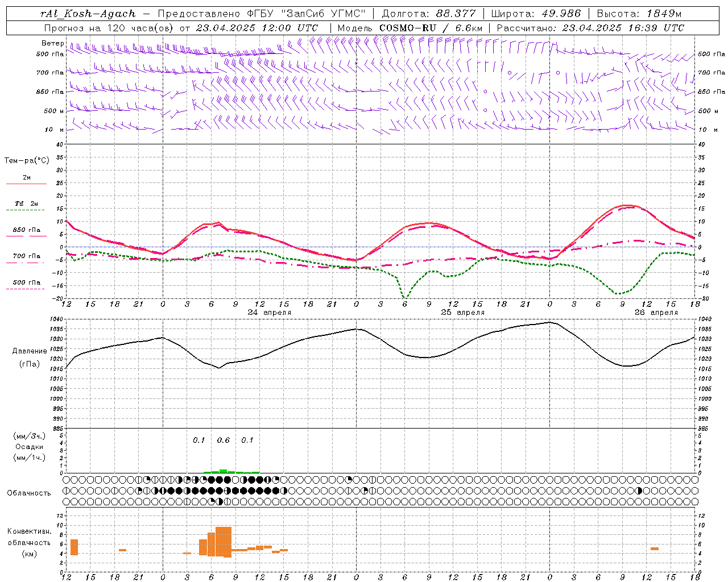This screenshot has height=582, width=728.
Task: Click the tallest orange convective cloud bar
Action: [x=224, y=542]
